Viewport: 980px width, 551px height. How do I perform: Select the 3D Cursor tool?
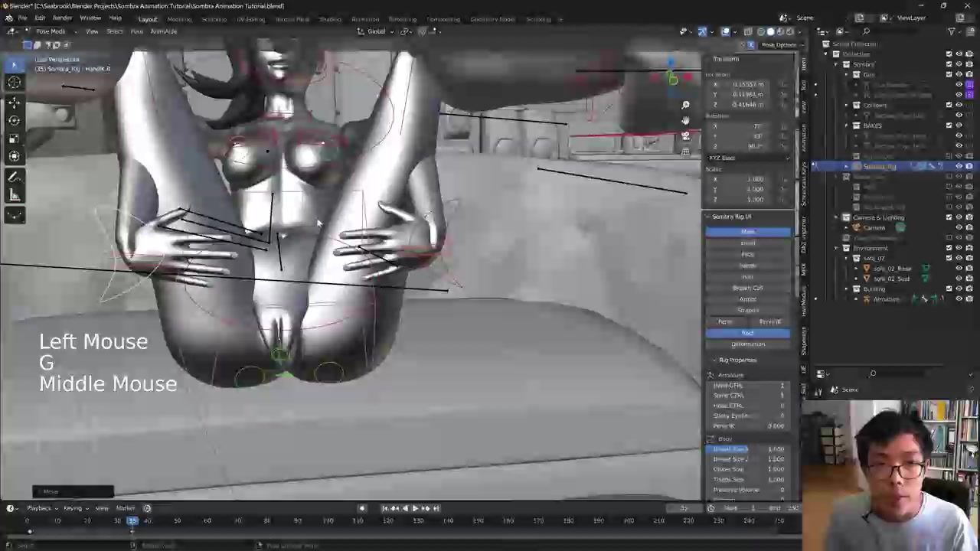click(x=14, y=83)
